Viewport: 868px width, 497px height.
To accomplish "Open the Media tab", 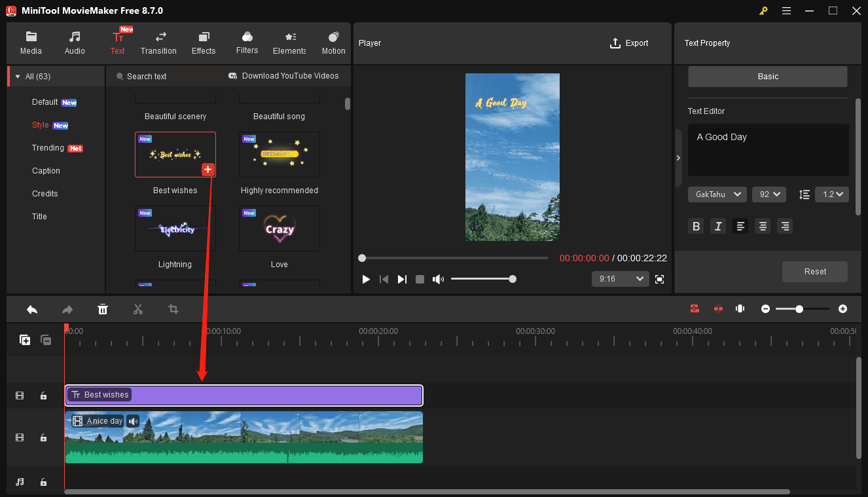I will pos(31,43).
